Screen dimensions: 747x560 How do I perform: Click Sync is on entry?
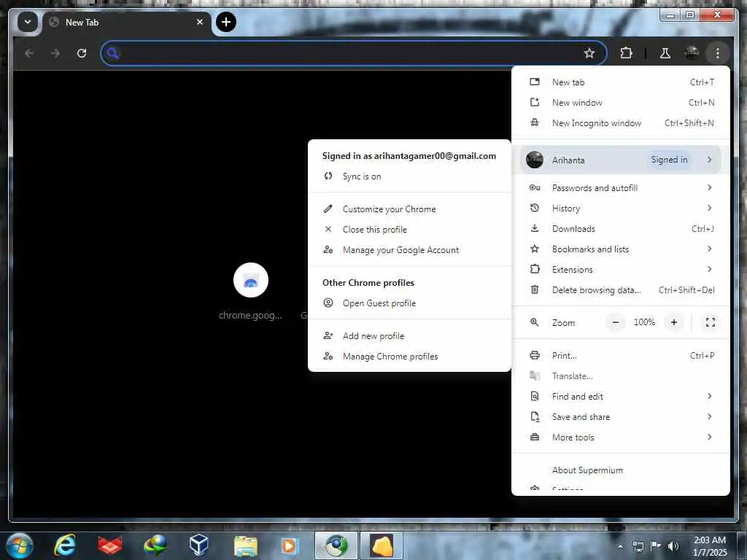(410, 176)
